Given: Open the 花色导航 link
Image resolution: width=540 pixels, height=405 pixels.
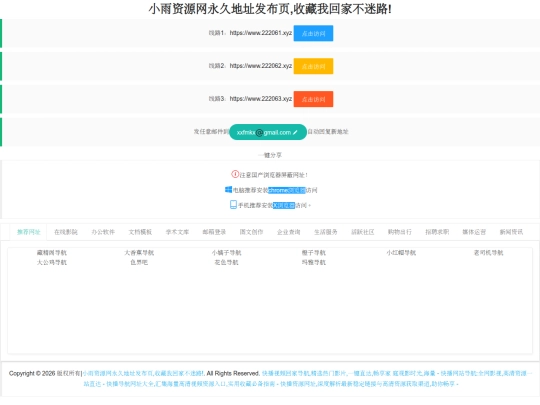Looking at the screenshot, I should [227, 262].
